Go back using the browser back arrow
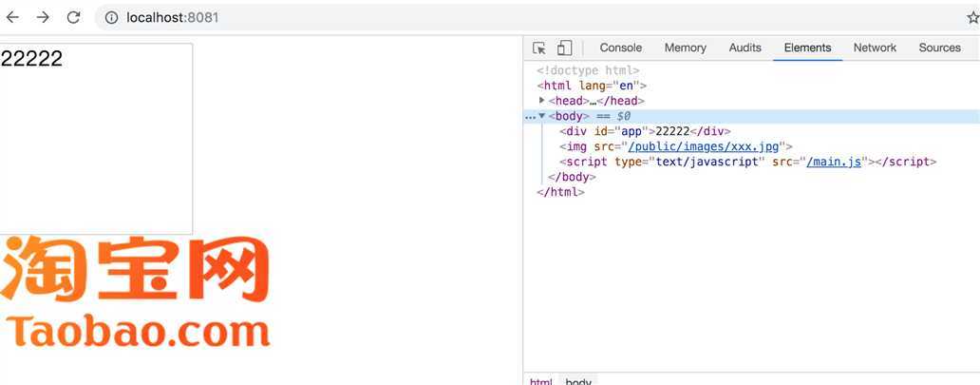The image size is (980, 385). click(12, 17)
